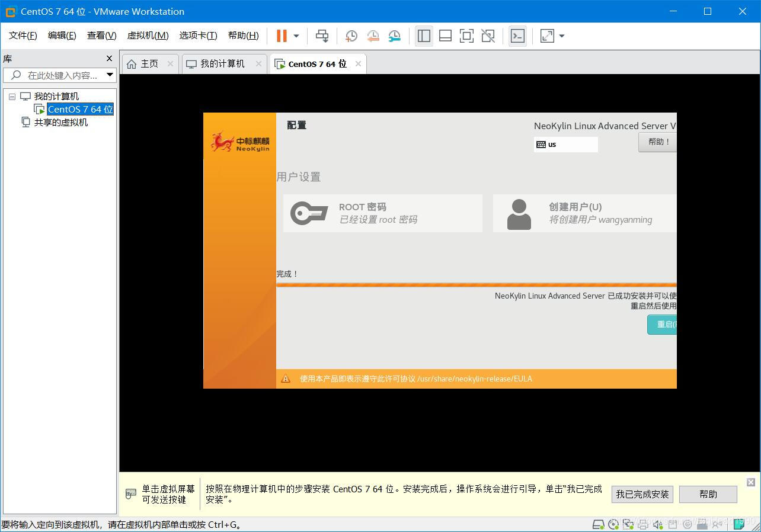Close the 主页 tab
This screenshot has height=532, width=761.
[171, 64]
